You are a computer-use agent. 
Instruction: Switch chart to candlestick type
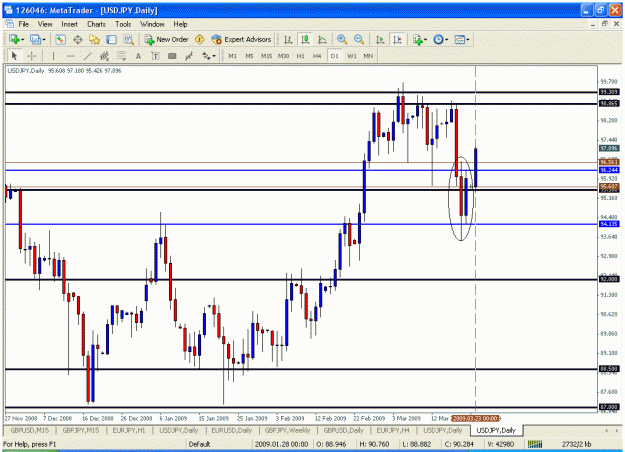pyautogui.click(x=305, y=39)
